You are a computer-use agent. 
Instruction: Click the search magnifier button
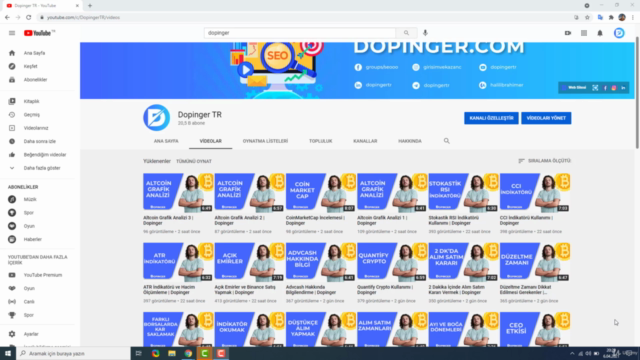406,33
